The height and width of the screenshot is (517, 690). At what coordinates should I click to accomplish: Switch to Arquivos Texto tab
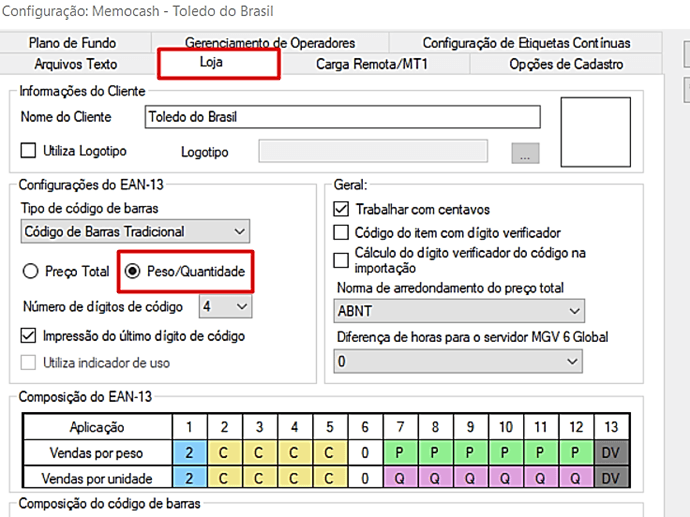(75, 64)
